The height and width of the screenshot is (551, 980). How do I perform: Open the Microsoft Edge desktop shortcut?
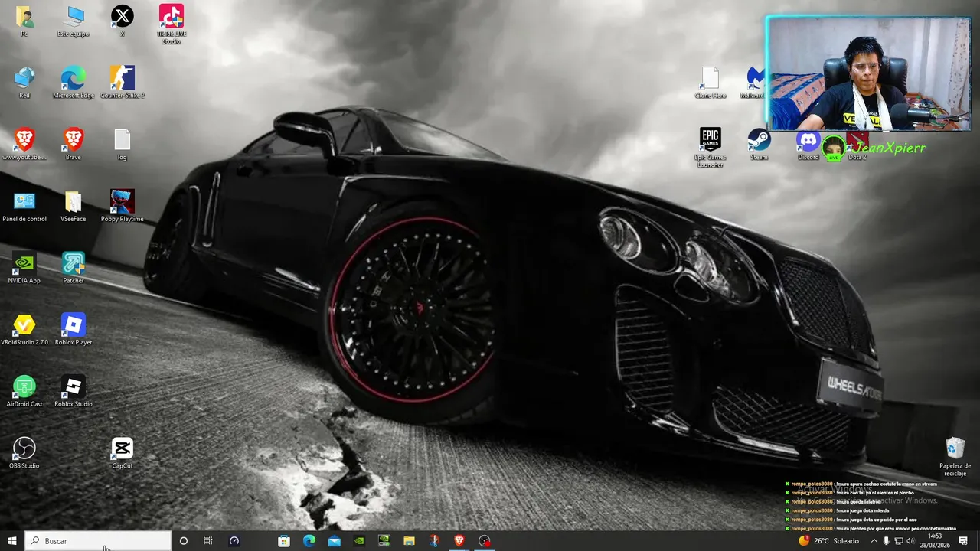click(73, 83)
